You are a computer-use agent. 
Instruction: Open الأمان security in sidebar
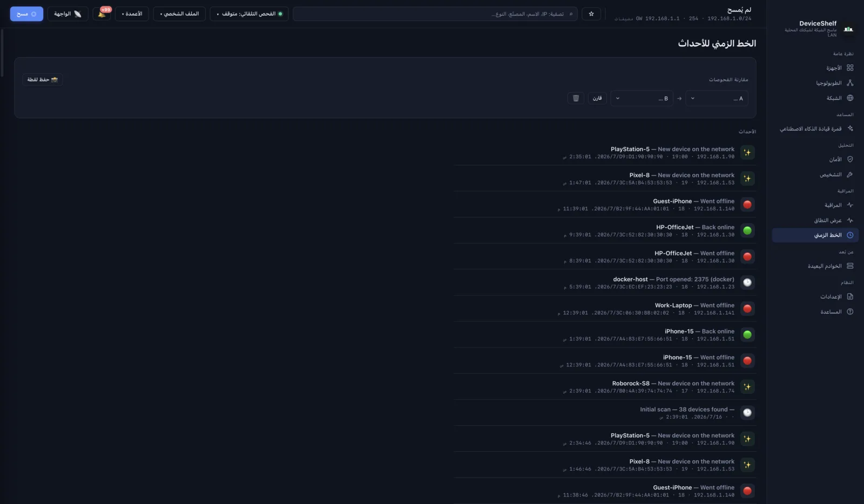click(x=815, y=159)
